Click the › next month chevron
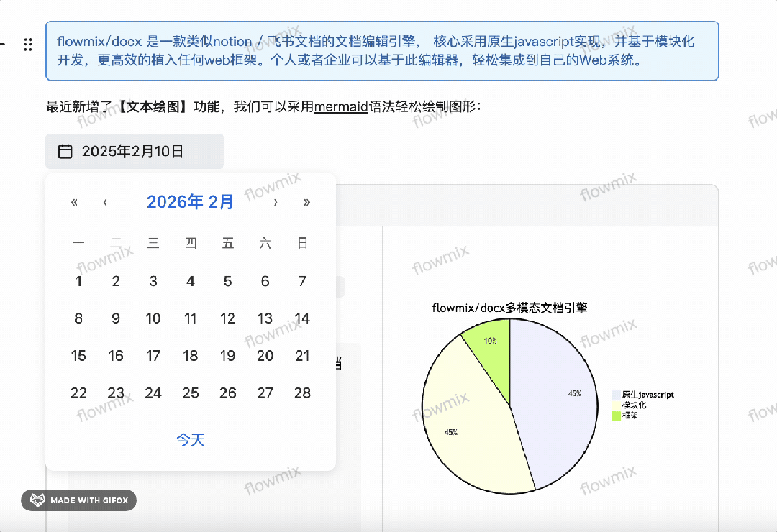 [276, 202]
